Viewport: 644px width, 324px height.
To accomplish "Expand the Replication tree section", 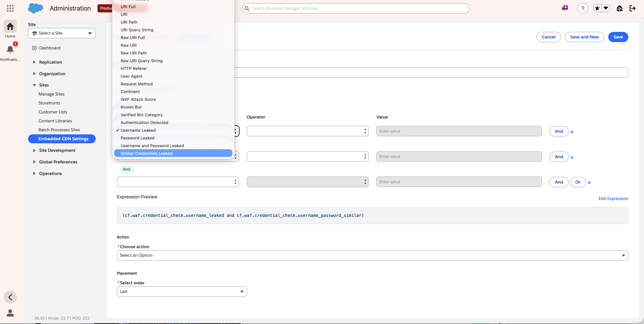I will coord(34,62).
